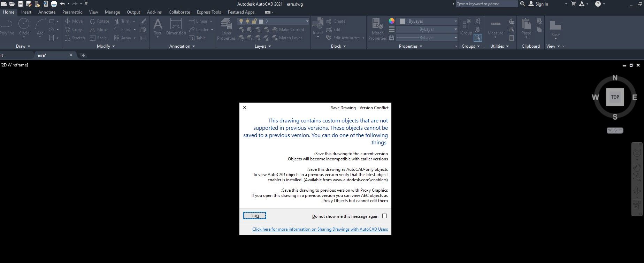644x263 pixels.
Task: Open the Help question mark icon
Action: point(598,4)
